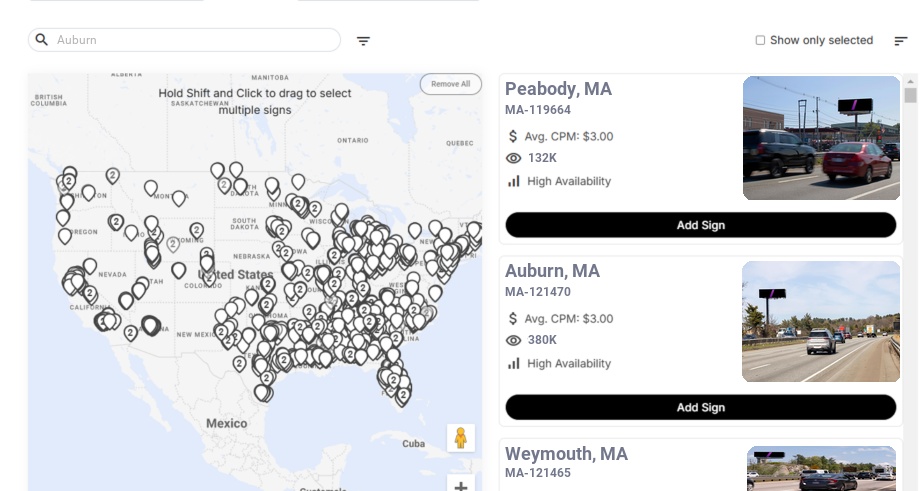This screenshot has width=920, height=491.
Task: Open the filter options icon beside search
Action: pos(363,41)
